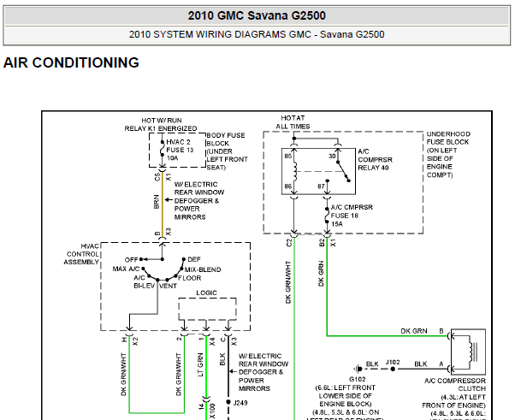Click the 'FLOOR' switch position
515x420 pixels.
tap(190, 278)
